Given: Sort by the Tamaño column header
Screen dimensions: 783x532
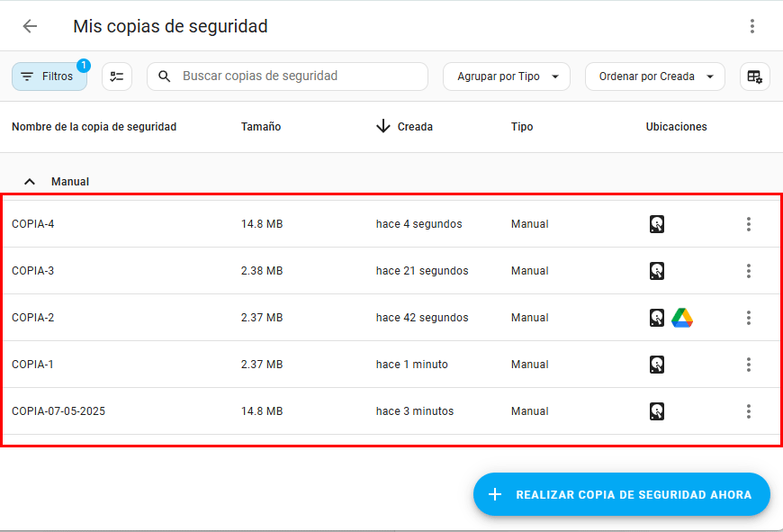Looking at the screenshot, I should coord(261,127).
